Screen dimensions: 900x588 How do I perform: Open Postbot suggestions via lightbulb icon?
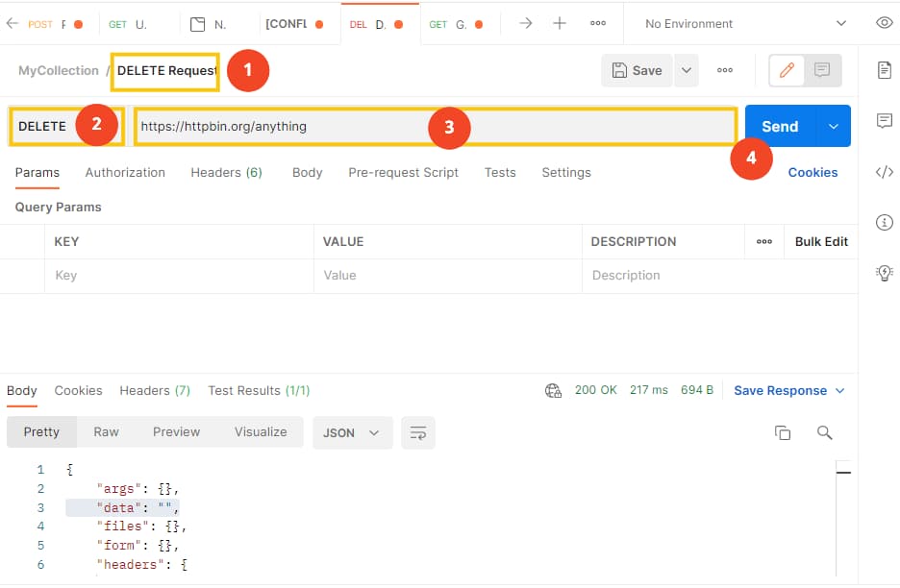[884, 273]
